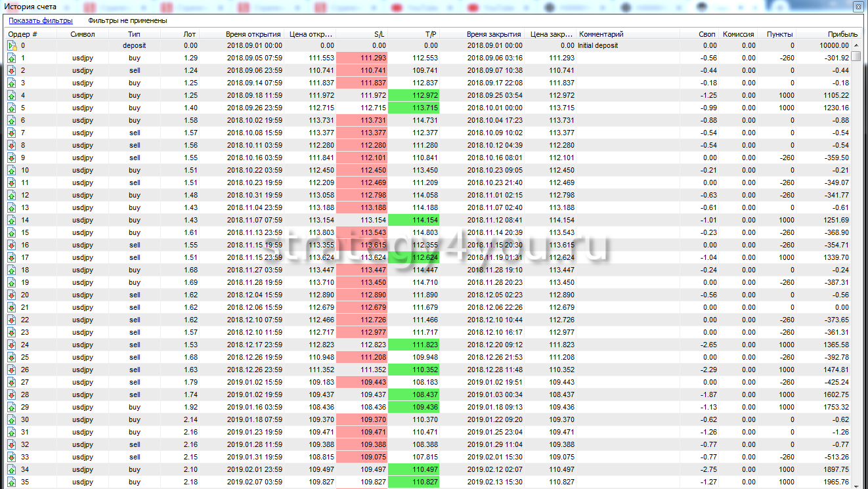Screen dimensions: 868x489
Task: Click the buy icon for order 1
Action: pos(12,58)
